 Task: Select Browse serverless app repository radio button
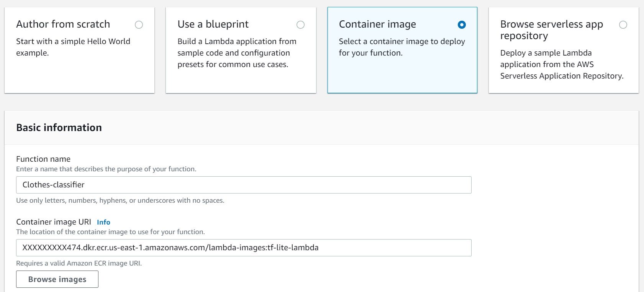pyautogui.click(x=623, y=25)
